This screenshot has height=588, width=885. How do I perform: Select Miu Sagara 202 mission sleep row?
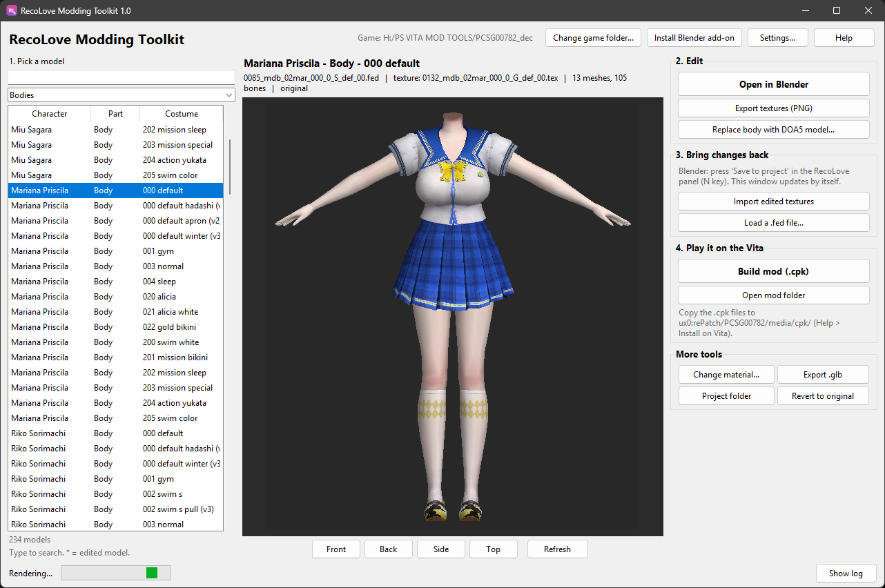click(x=115, y=130)
